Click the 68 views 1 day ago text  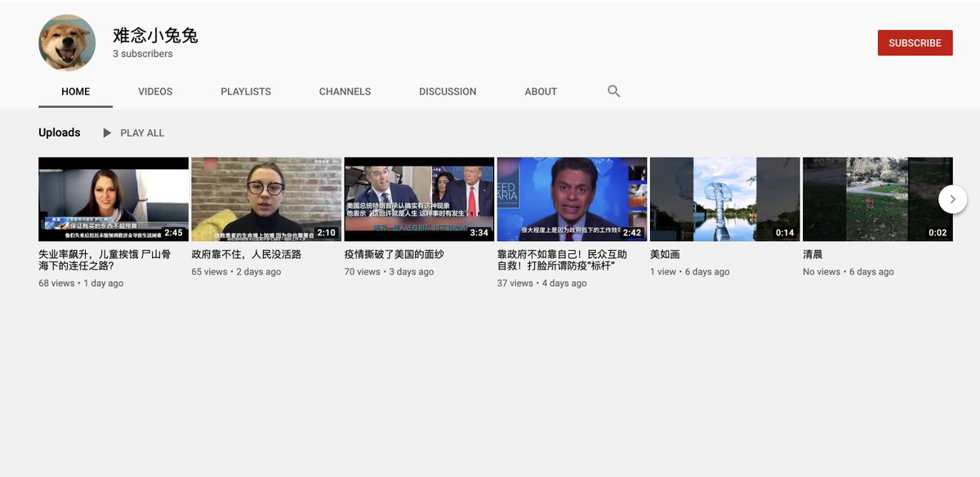[81, 283]
